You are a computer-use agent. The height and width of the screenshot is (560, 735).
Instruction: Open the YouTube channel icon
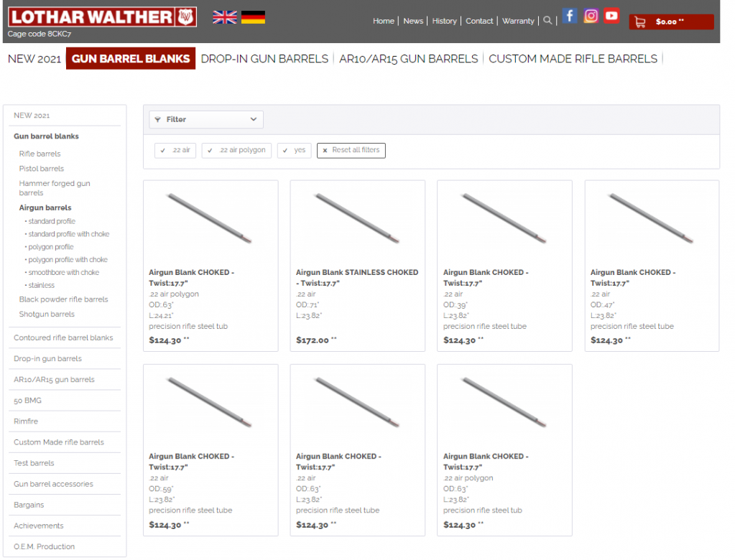pos(611,16)
